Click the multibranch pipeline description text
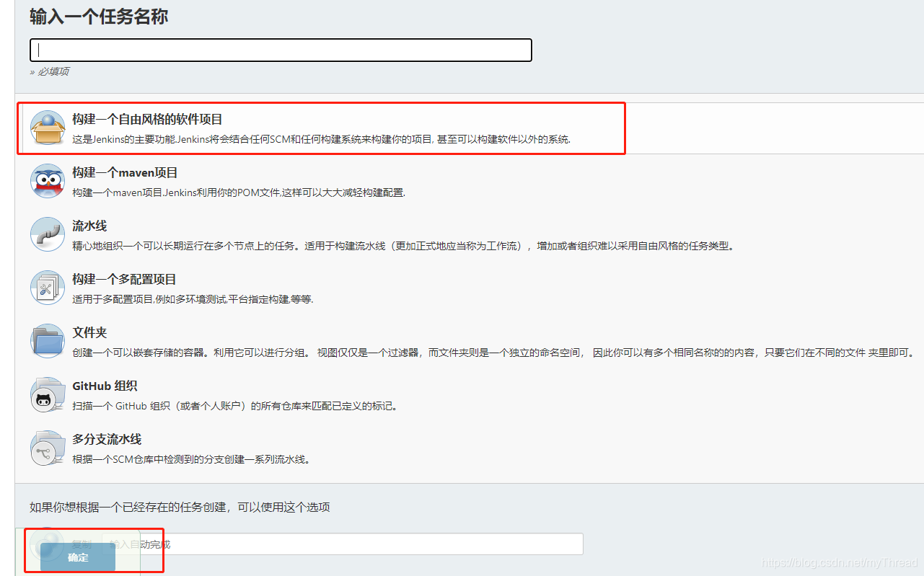 click(x=191, y=460)
